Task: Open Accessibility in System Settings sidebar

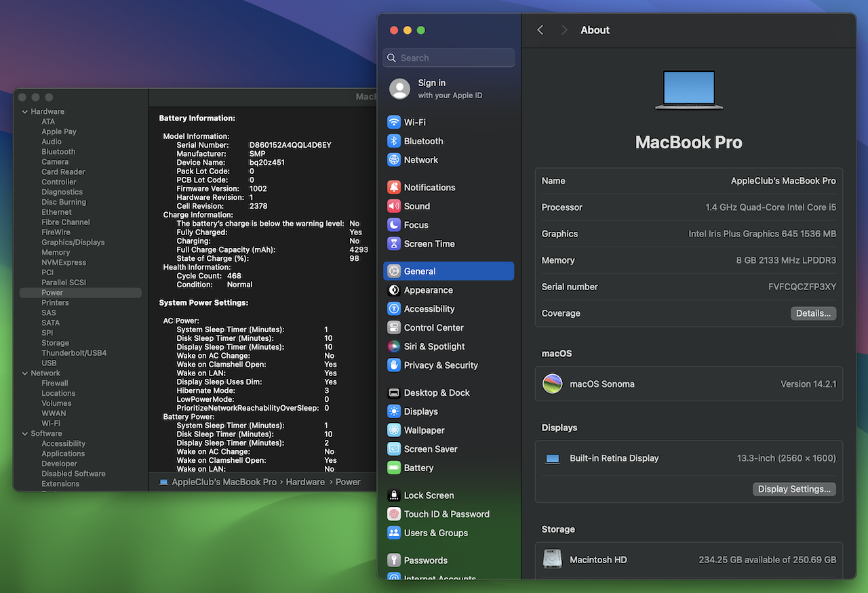Action: tap(449, 308)
